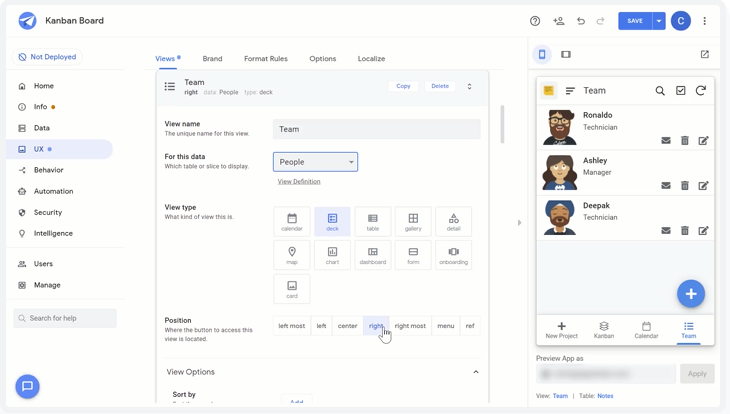Open the Options tab
Image resolution: width=730 pixels, height=414 pixels.
click(323, 59)
